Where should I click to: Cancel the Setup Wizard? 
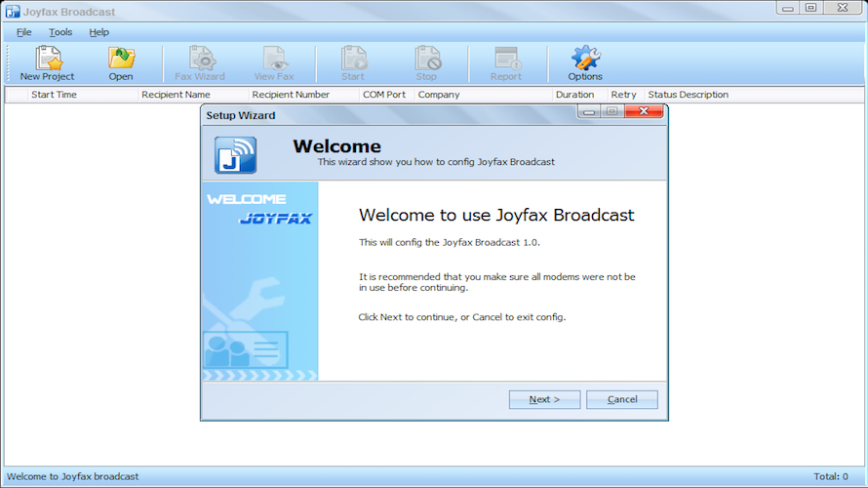pos(622,399)
